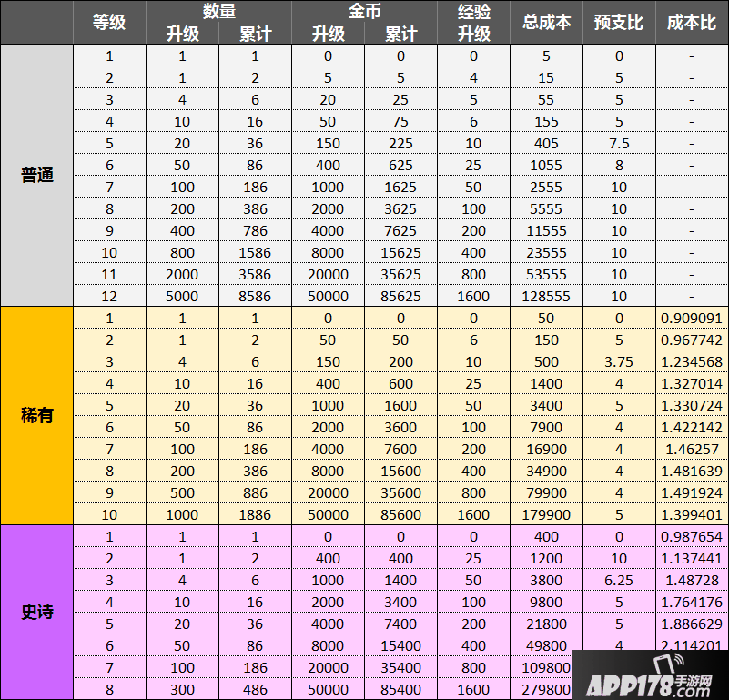The width and height of the screenshot is (729, 700).
Task: Select the 金币 header cell
Action: (364, 11)
